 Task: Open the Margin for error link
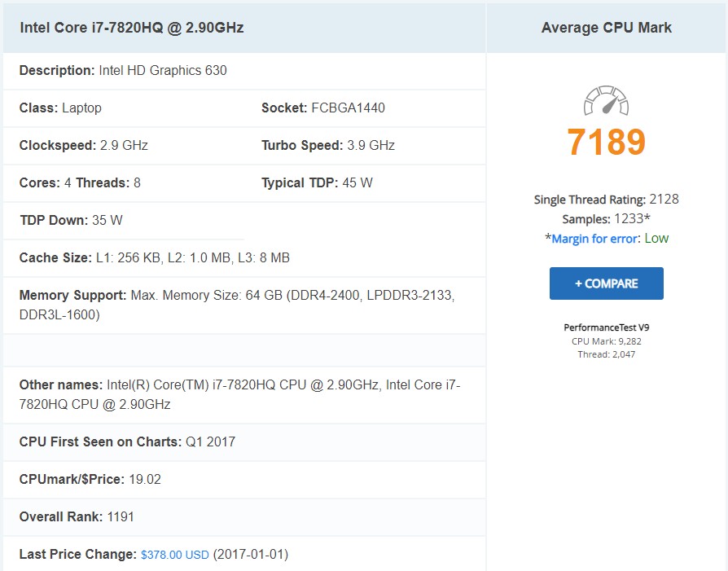[597, 239]
